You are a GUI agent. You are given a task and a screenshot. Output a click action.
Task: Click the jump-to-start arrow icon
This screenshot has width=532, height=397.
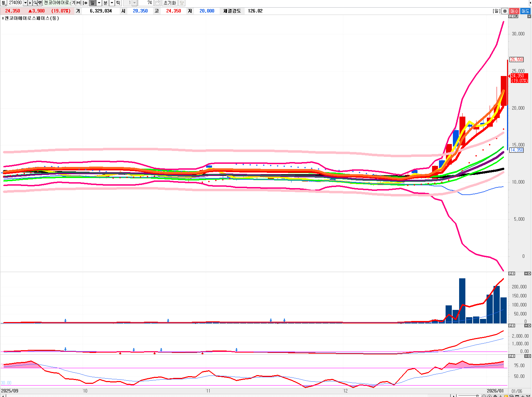85,3
